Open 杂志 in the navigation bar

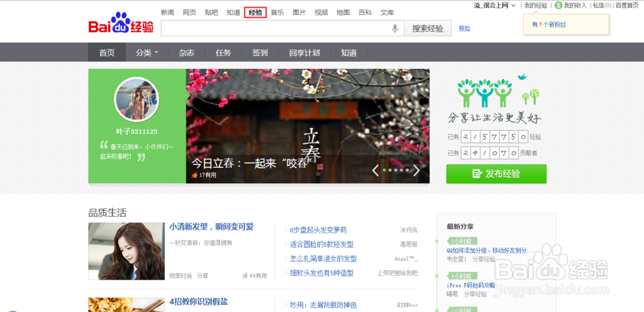click(187, 53)
